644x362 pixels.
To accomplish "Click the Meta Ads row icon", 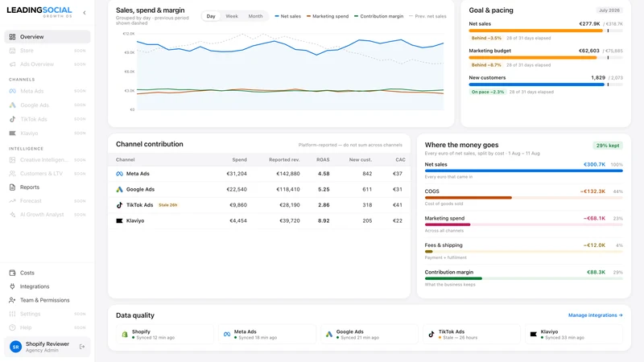I will point(119,174).
